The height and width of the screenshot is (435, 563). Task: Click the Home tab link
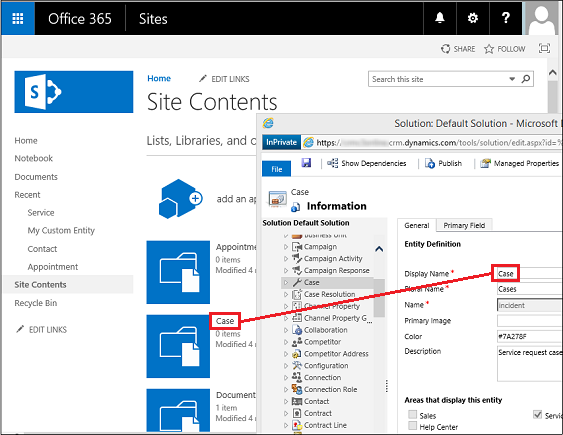(159, 78)
